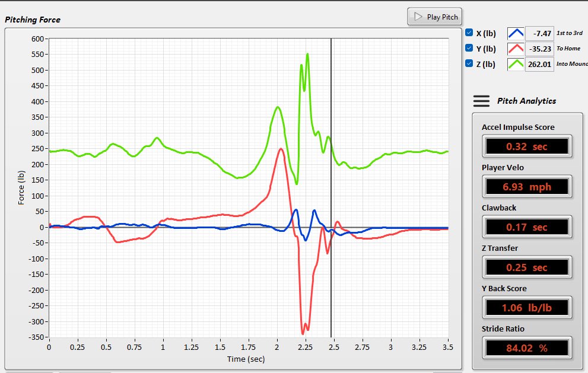588x373 pixels.
Task: Click the Y Back Score 1.06 lb/lb display
Action: tap(527, 308)
